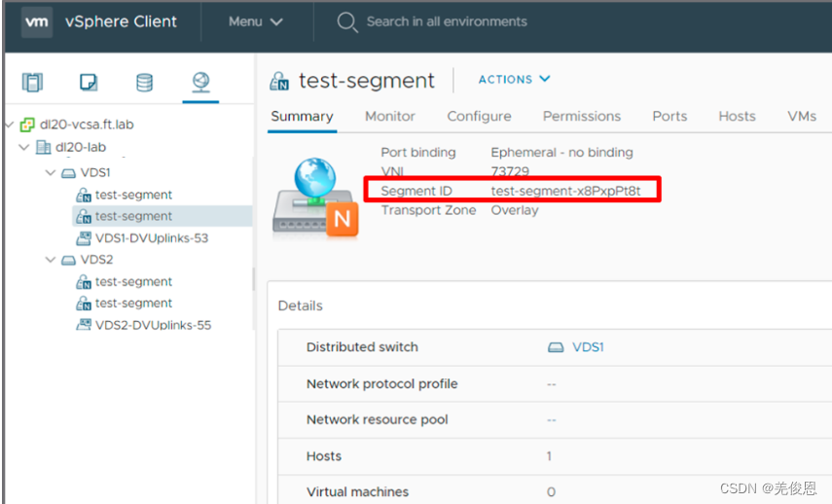The image size is (832, 504).
Task: Open the VDS1 distributed switch link
Action: 588,347
